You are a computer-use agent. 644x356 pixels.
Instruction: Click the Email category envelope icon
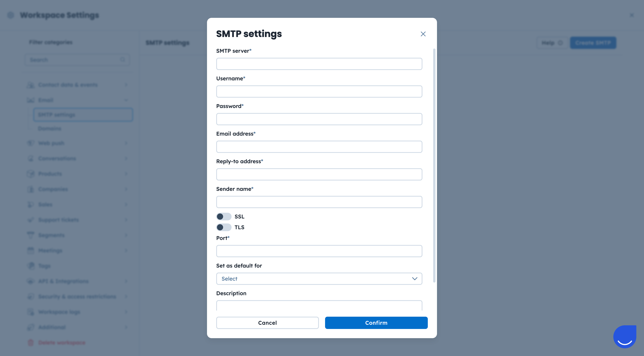[x=30, y=100]
